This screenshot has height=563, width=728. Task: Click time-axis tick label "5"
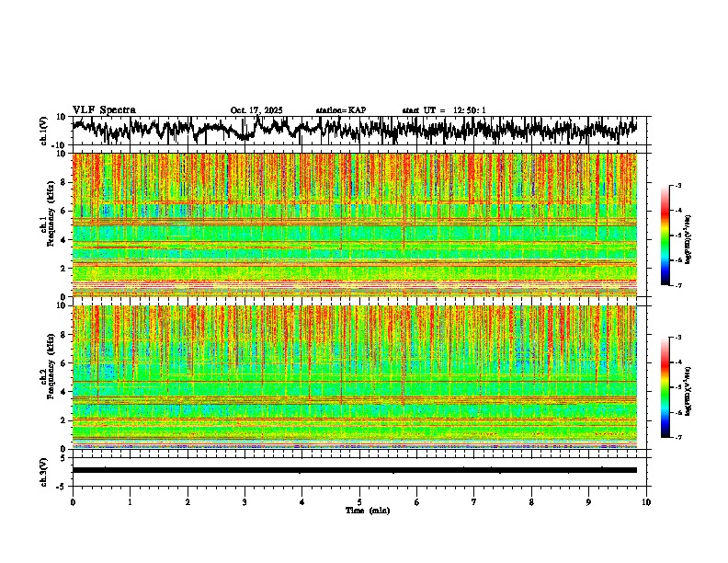click(x=359, y=502)
